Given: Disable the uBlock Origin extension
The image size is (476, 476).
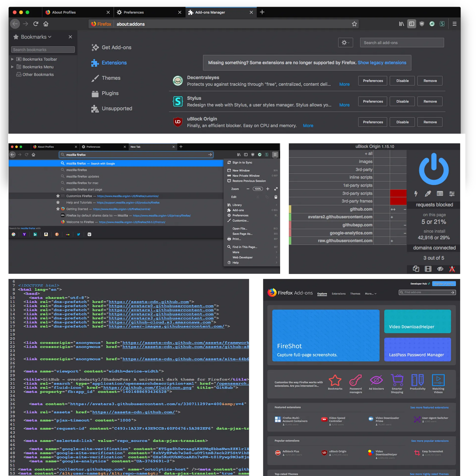Looking at the screenshot, I should coord(402,122).
